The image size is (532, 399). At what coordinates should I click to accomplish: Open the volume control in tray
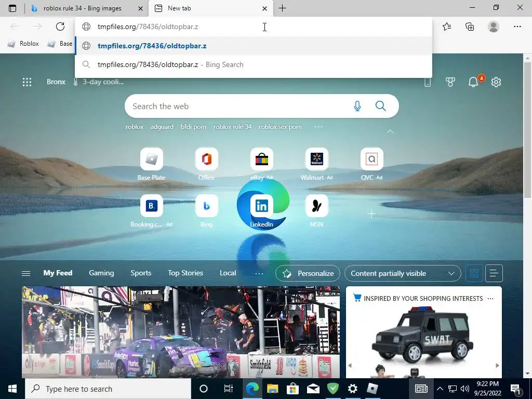pyautogui.click(x=464, y=389)
